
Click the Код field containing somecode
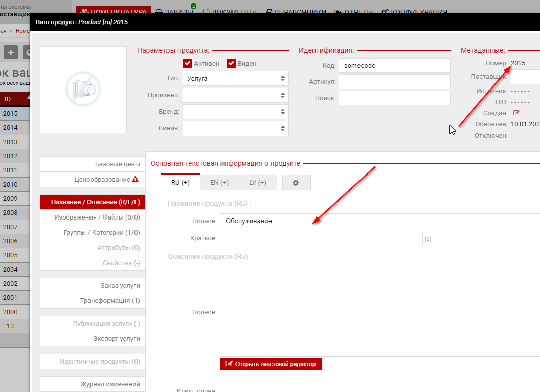pyautogui.click(x=394, y=66)
